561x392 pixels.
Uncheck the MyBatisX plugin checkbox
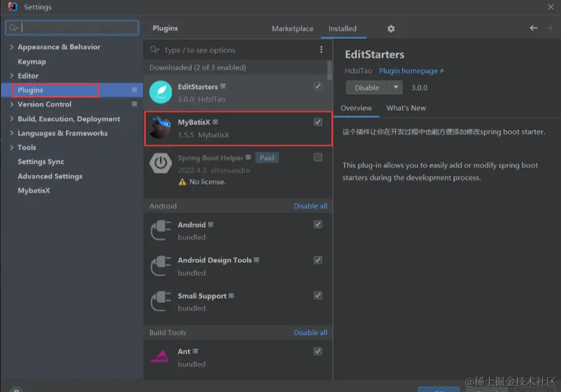click(318, 122)
